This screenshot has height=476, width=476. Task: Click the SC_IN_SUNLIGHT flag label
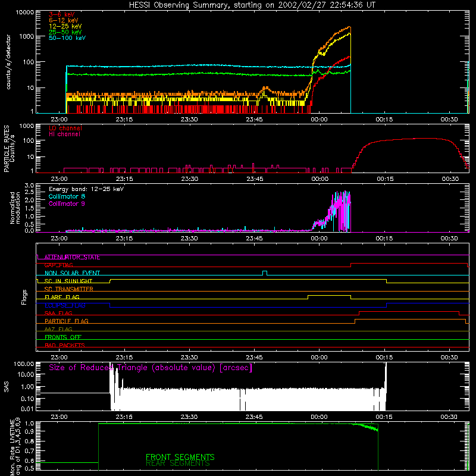click(68, 281)
